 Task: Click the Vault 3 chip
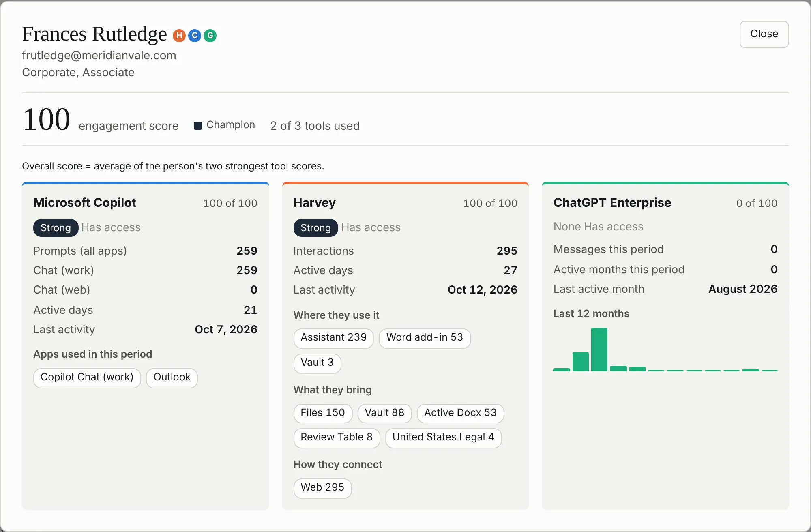click(x=317, y=363)
